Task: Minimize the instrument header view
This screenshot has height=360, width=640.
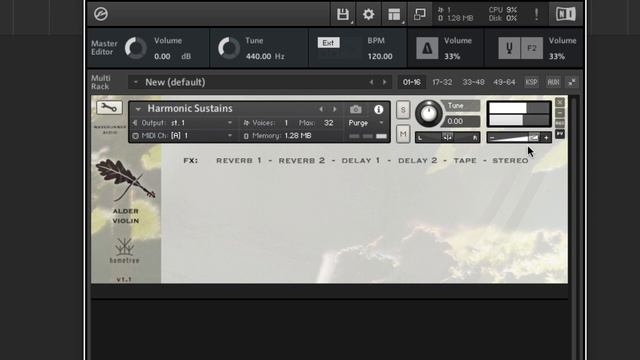Action: 560,113
